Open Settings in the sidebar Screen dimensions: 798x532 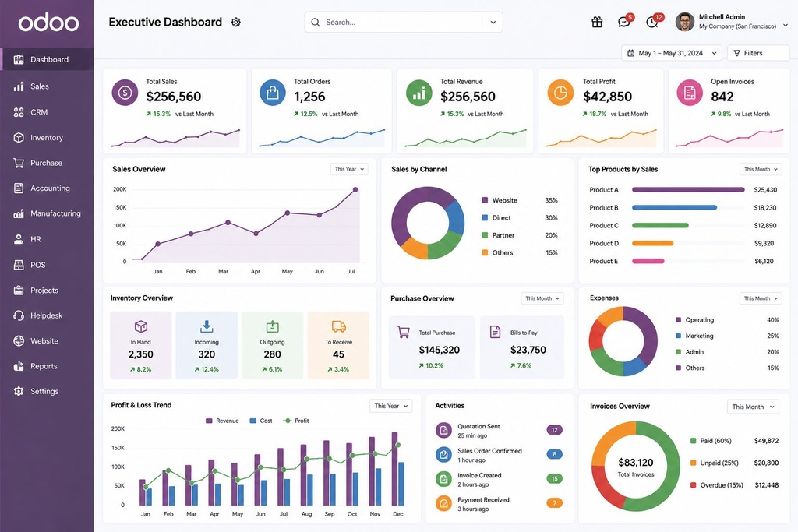(x=47, y=392)
